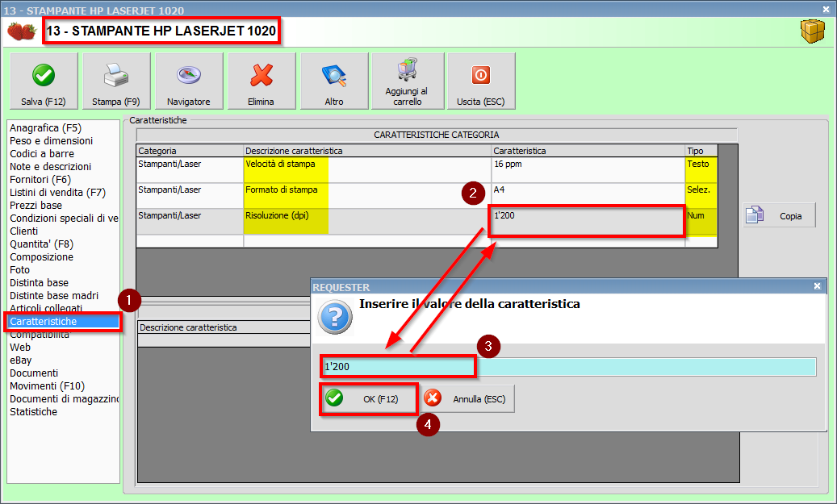Click the strawberry logo icon
Screen dimensions: 837x504
(21, 31)
